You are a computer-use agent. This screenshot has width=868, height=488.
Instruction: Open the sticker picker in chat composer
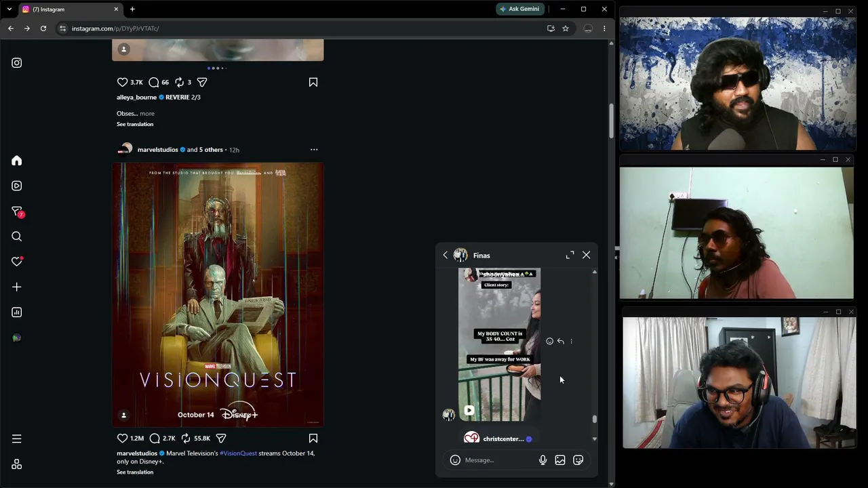[x=578, y=460]
